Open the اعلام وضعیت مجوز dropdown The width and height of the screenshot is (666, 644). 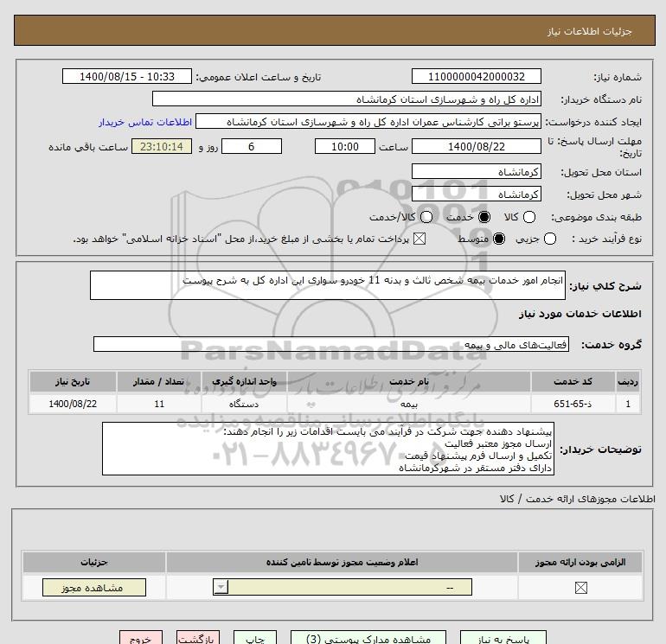[343, 588]
